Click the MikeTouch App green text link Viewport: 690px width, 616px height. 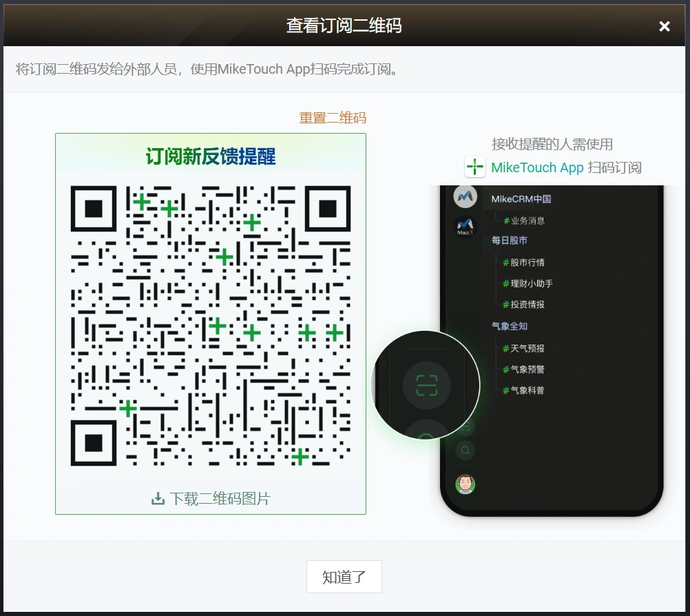[537, 167]
